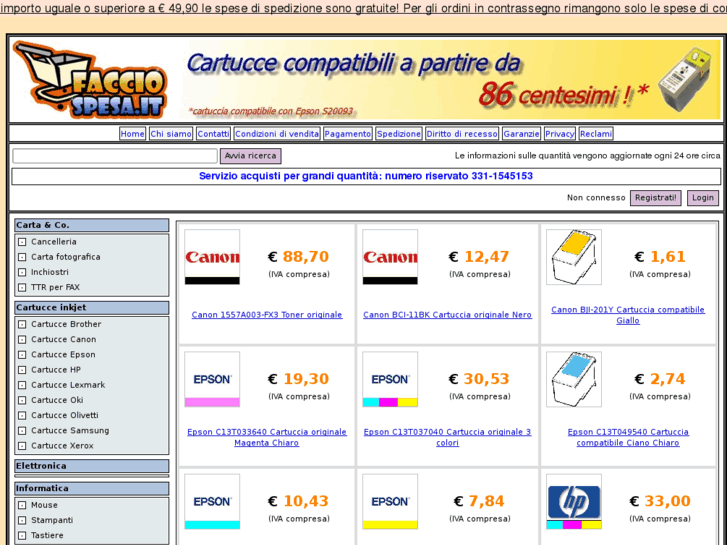Viewport: 727px width, 545px height.
Task: Select the Informatica section header
Action: 92,489
